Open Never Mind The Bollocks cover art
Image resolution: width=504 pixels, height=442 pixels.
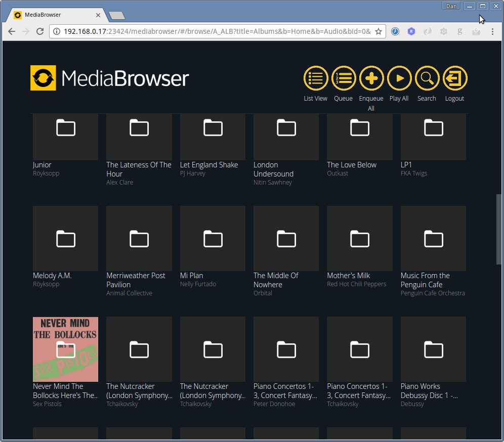click(66, 349)
